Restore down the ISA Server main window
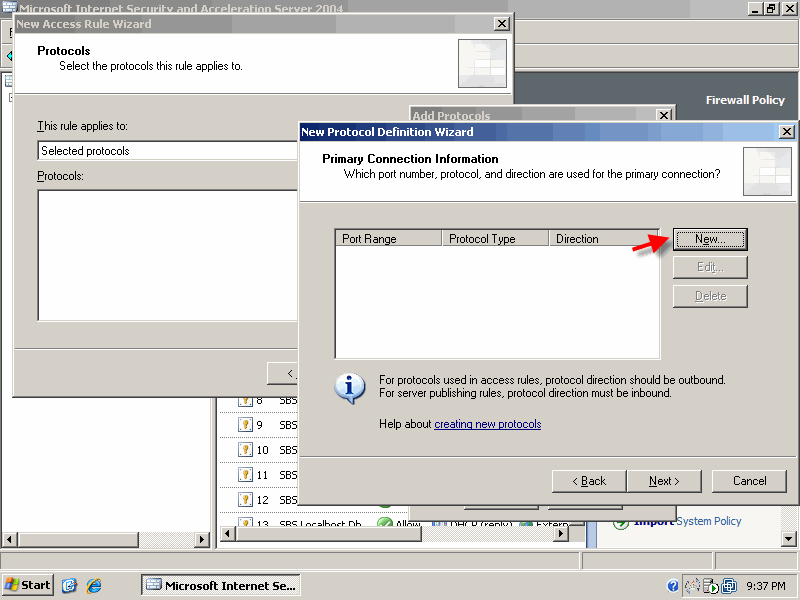This screenshot has height=600, width=800. point(770,8)
